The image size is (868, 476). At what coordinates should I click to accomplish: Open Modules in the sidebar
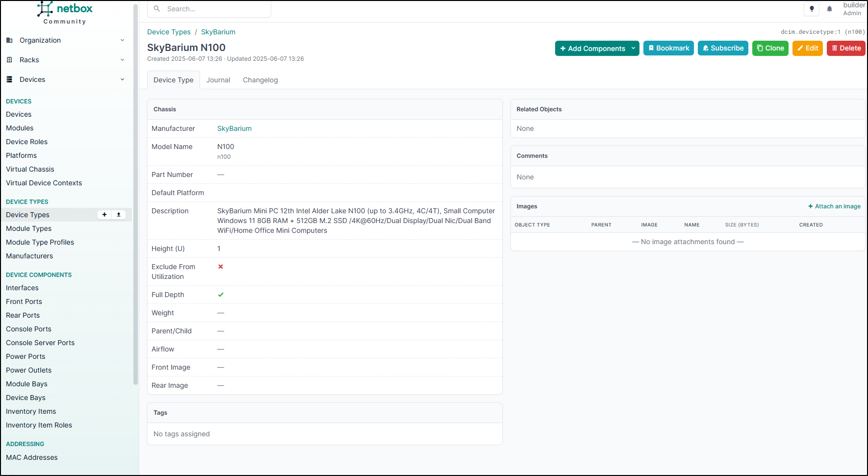click(x=20, y=128)
